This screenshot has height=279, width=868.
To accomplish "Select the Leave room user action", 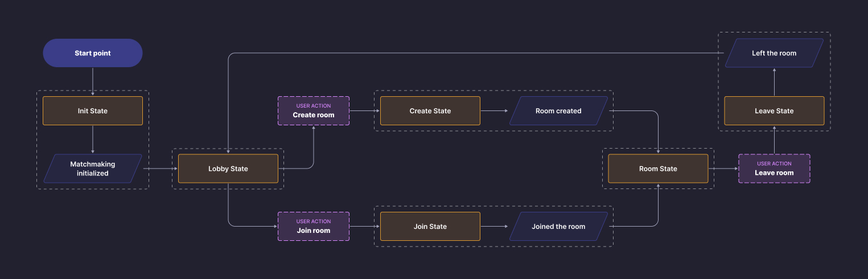I will (x=774, y=169).
